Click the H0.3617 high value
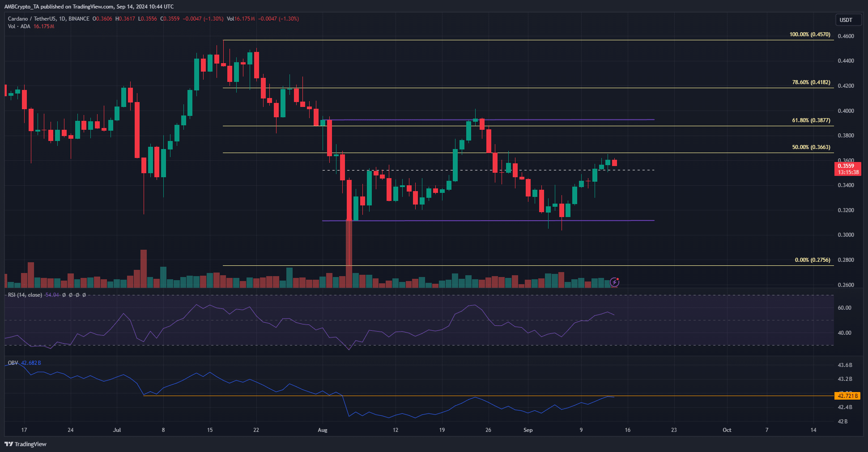 point(125,19)
